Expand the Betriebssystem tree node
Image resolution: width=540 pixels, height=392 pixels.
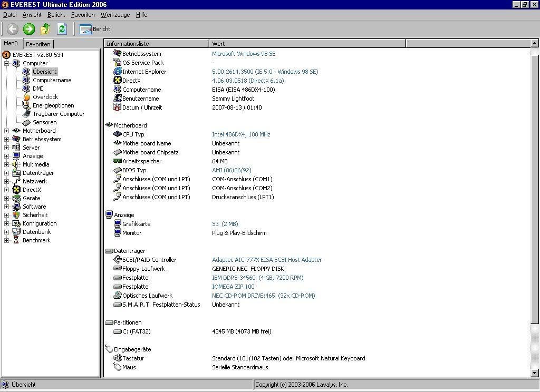click(6, 140)
